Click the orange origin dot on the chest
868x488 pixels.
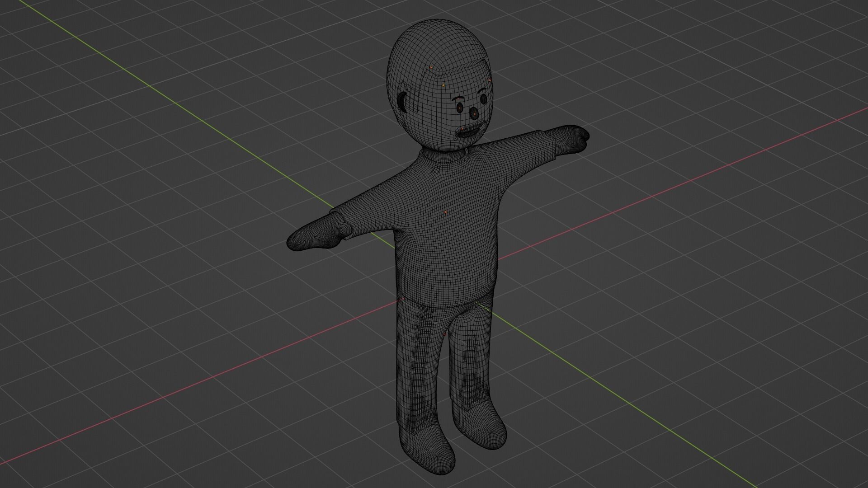(445, 211)
